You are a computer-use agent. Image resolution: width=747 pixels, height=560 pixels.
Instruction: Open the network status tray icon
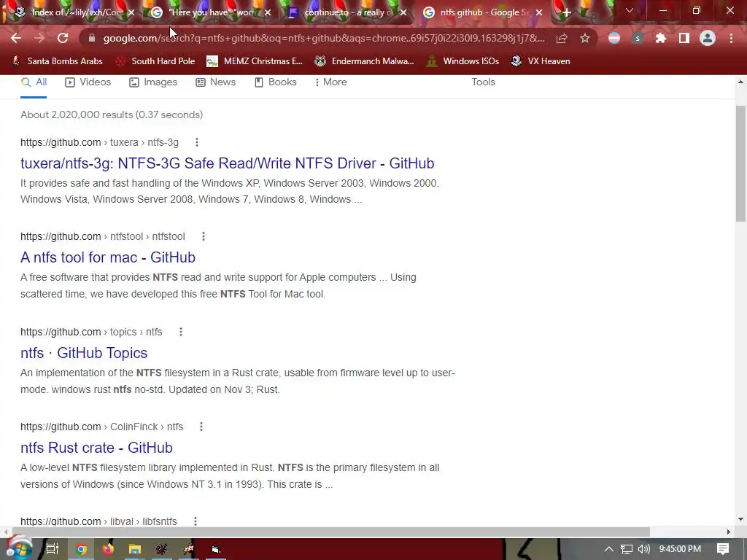(627, 549)
